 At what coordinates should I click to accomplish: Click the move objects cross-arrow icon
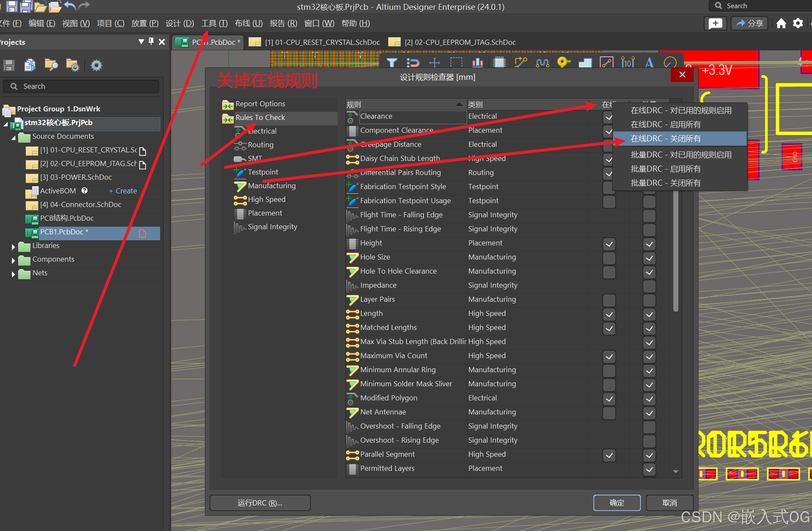tap(435, 63)
